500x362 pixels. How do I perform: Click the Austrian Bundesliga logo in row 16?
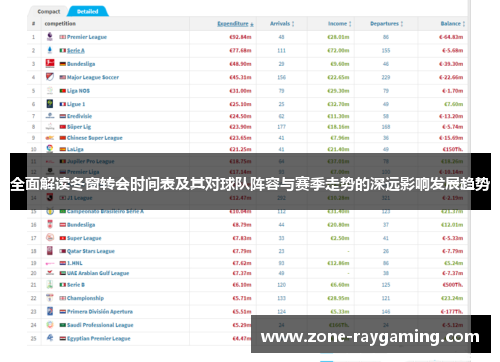pos(50,224)
